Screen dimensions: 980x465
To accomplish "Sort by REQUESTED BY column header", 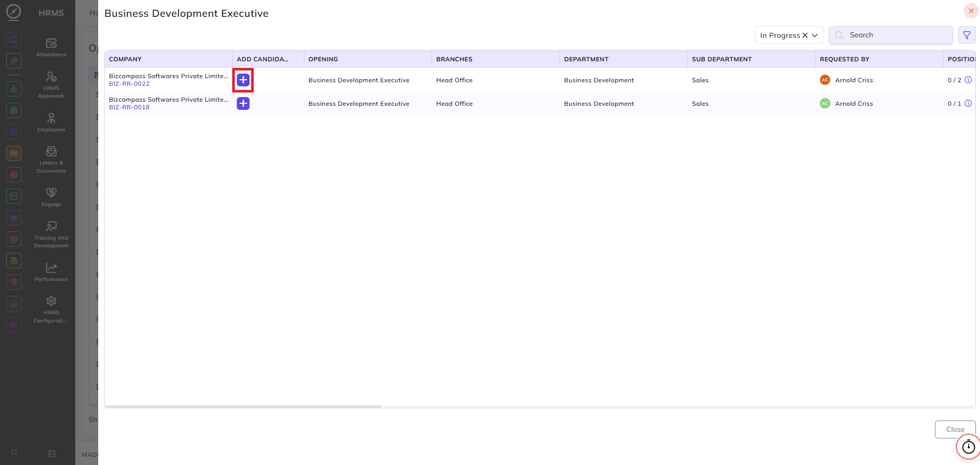I will (879, 59).
